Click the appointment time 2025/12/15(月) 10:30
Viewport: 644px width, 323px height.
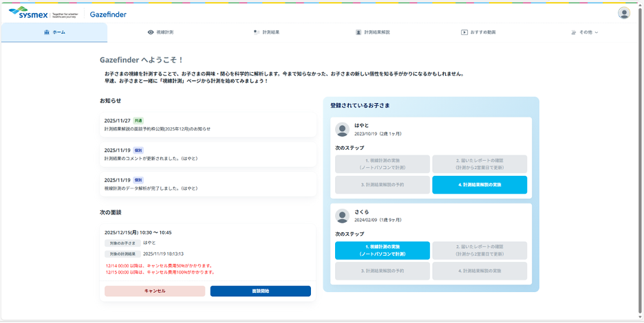tap(138, 232)
